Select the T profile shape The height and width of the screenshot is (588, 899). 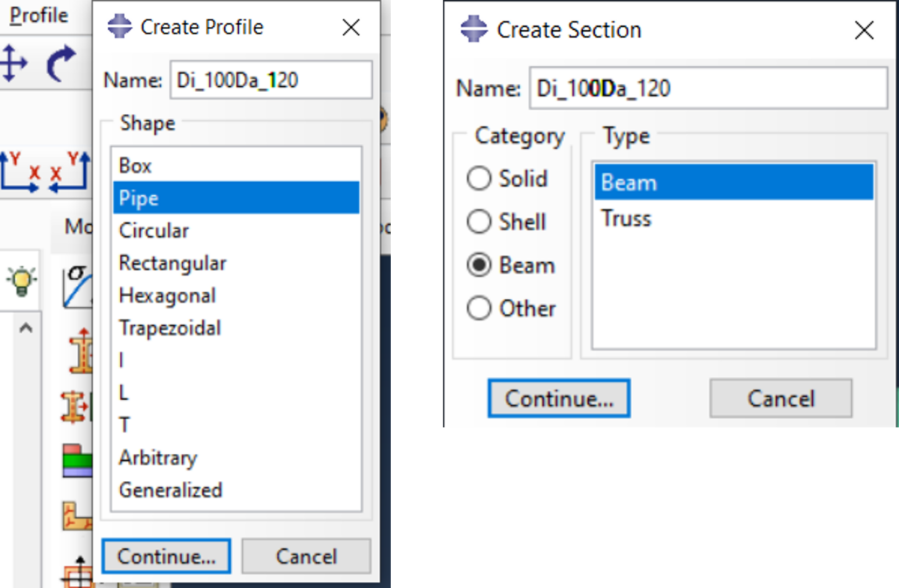236,425
